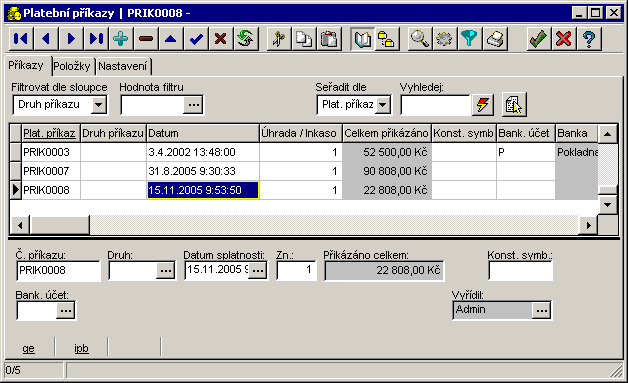Open help with question mark icon
Image resolution: width=628 pixels, height=383 pixels.
[589, 39]
